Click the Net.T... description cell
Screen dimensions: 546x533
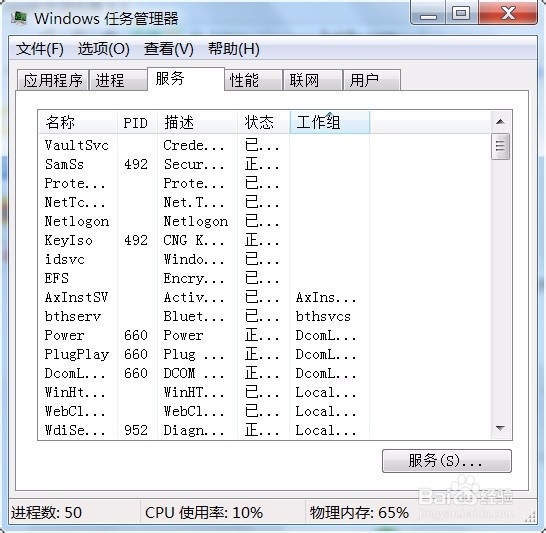click(x=194, y=202)
